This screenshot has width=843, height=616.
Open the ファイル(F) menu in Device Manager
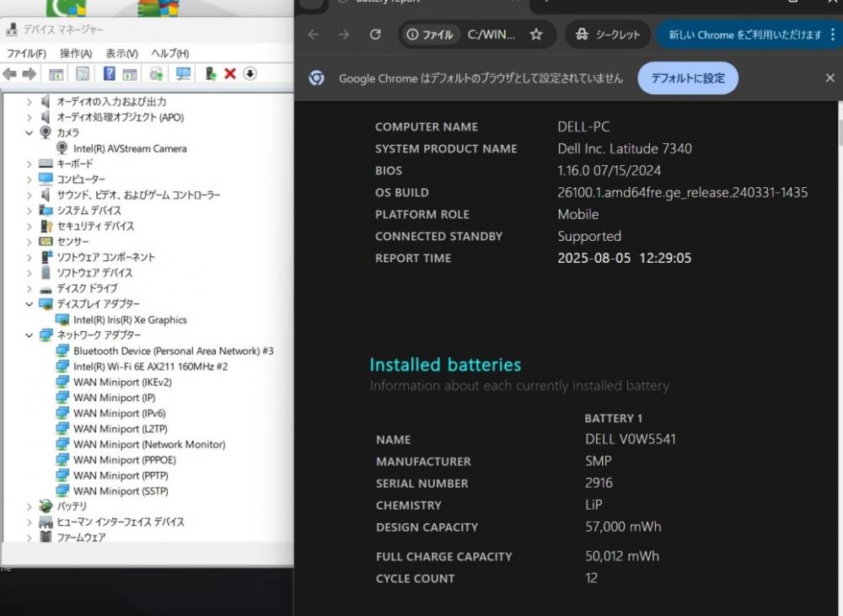pos(26,54)
